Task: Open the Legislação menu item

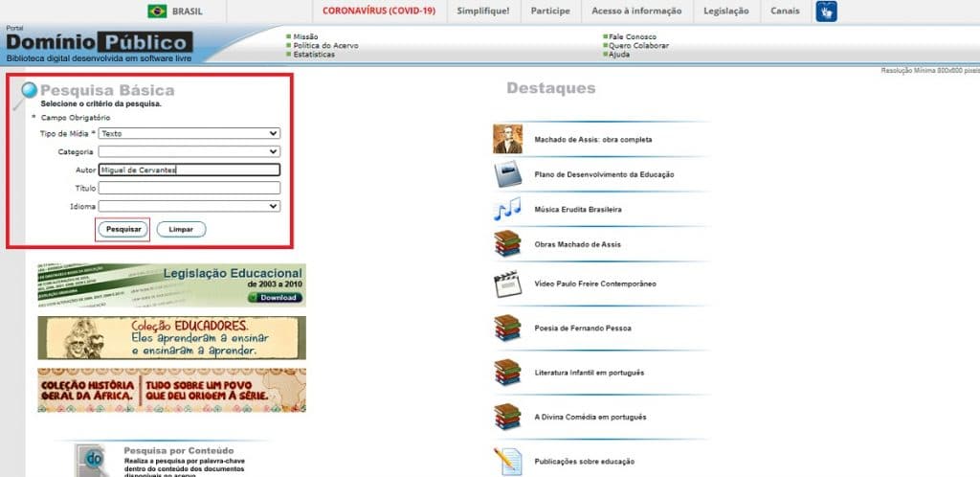Action: point(726,11)
